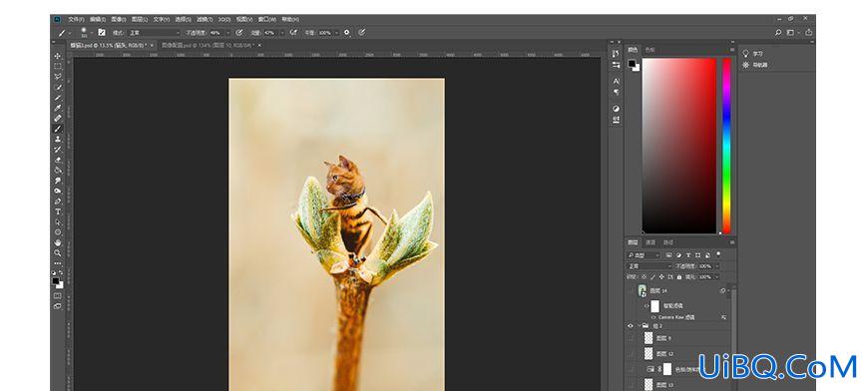
Task: Expand the layer opacity 100% dropdown
Action: 717,266
